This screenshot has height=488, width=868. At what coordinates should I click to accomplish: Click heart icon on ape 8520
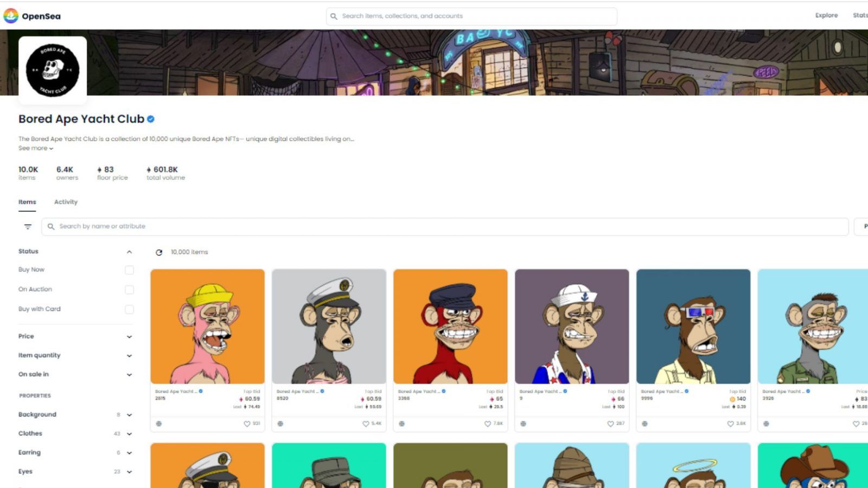(x=366, y=424)
